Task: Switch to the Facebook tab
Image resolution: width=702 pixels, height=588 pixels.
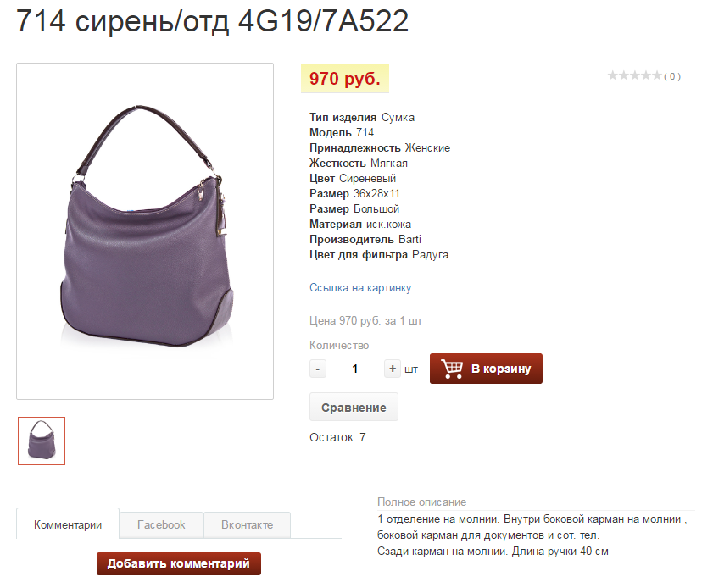Action: [161, 525]
